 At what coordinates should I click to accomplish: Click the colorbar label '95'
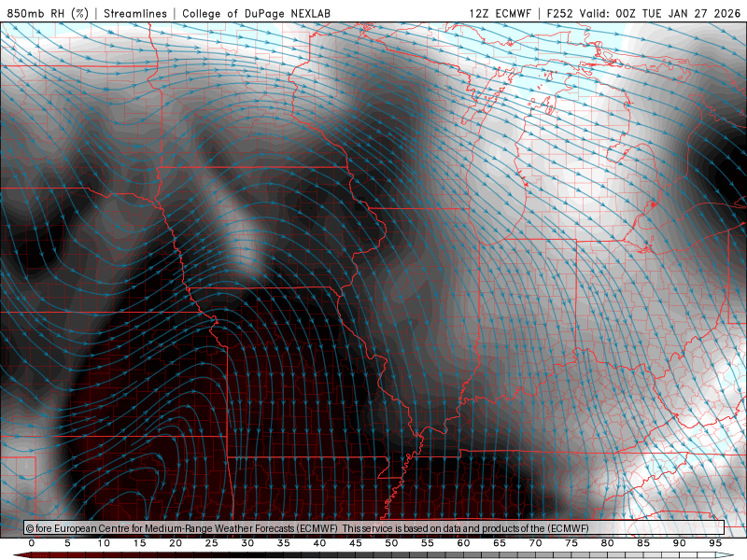715,543
